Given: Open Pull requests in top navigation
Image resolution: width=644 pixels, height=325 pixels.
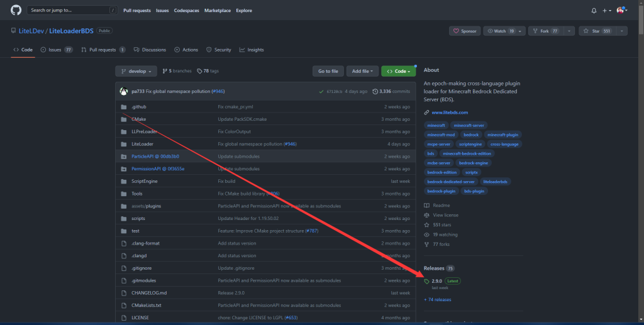Looking at the screenshot, I should click(x=136, y=11).
